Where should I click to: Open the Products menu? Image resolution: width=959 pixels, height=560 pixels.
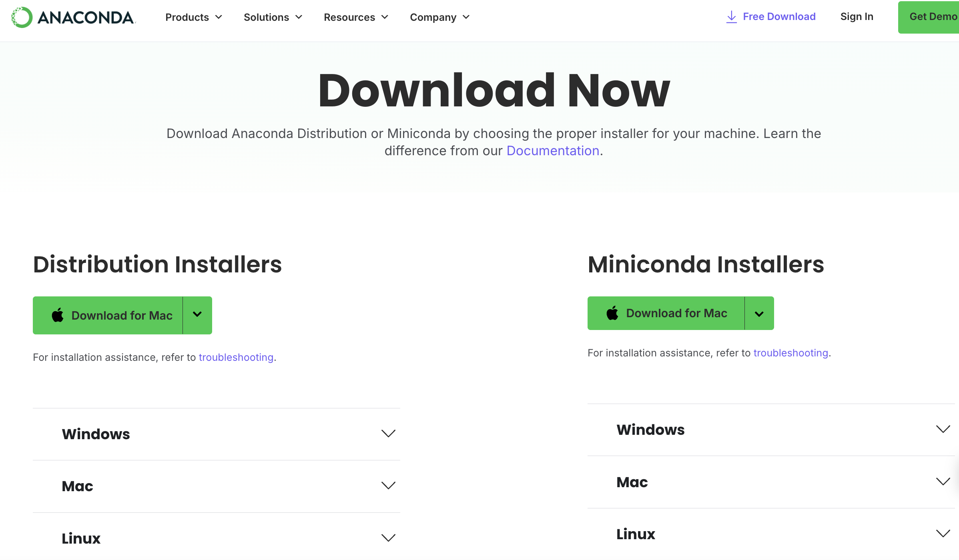tap(194, 17)
